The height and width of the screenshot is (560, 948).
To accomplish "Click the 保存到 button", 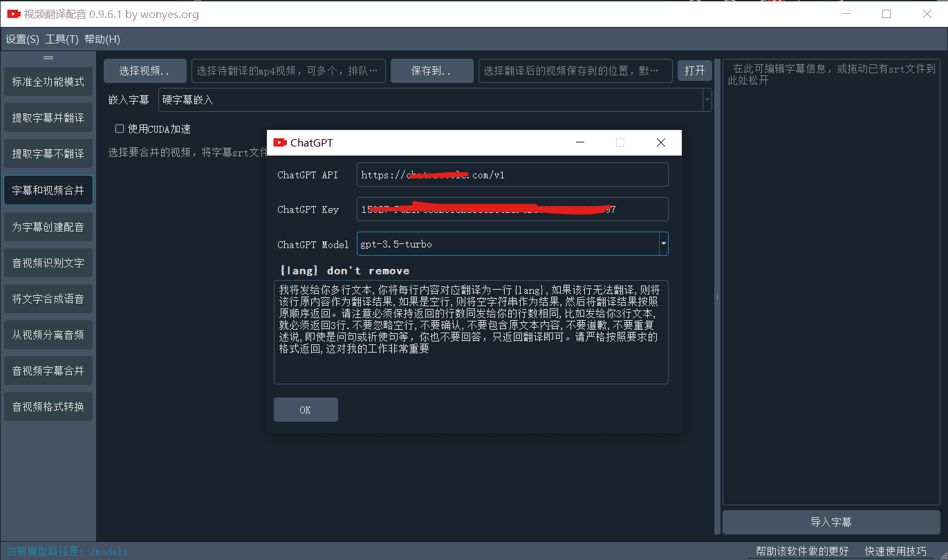I will point(431,71).
